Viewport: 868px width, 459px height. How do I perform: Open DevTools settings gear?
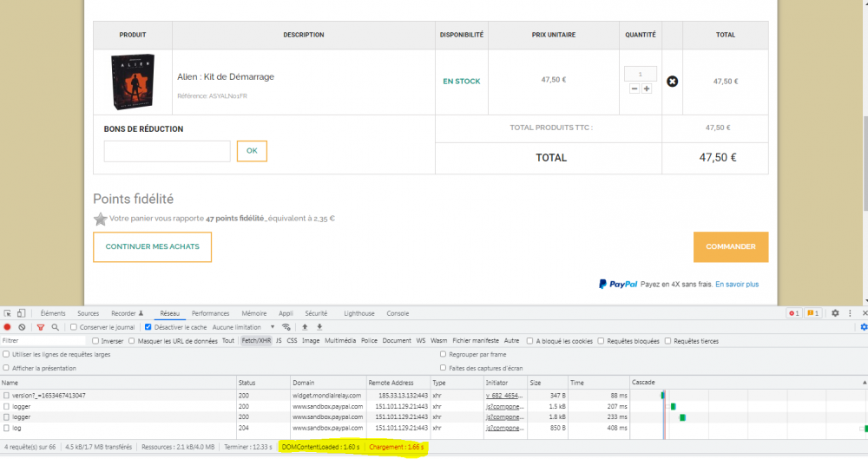(x=835, y=313)
